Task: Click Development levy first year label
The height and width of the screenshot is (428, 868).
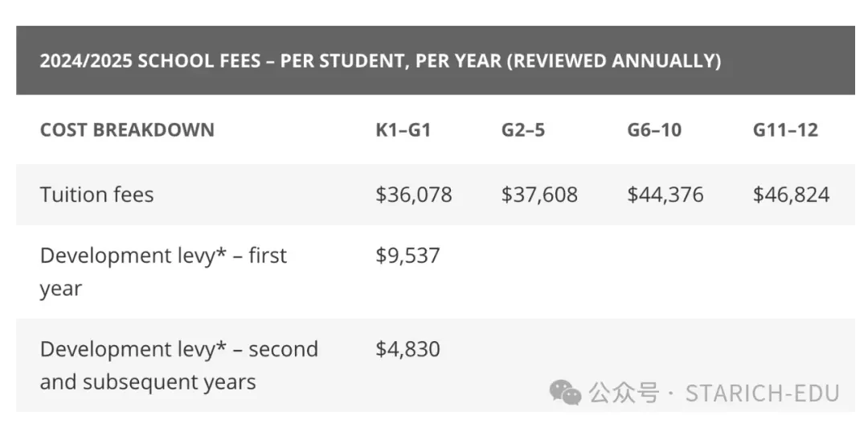Action: (163, 272)
